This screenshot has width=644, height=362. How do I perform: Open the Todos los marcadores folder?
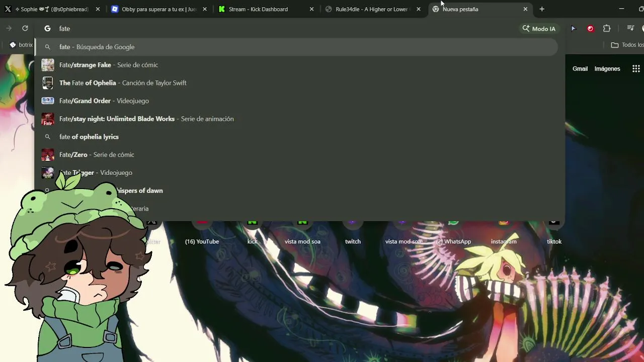(627, 45)
